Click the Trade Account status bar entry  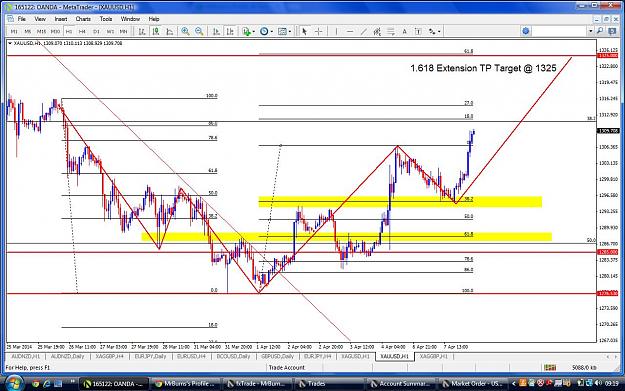tap(287, 367)
